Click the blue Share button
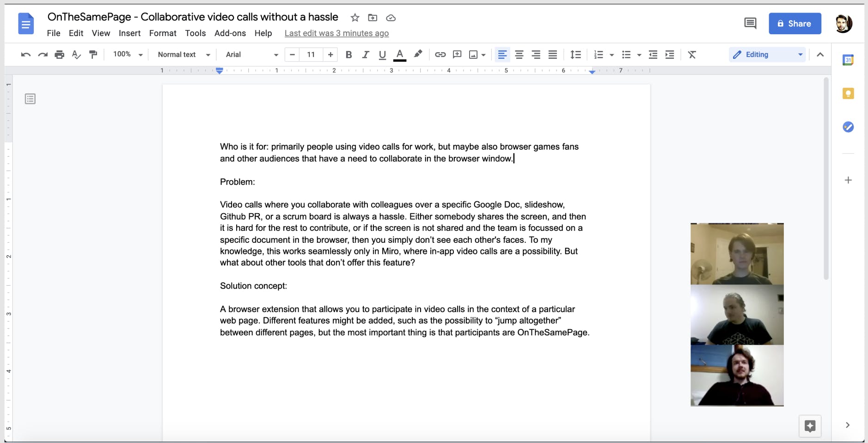The image size is (868, 443). [x=795, y=24]
